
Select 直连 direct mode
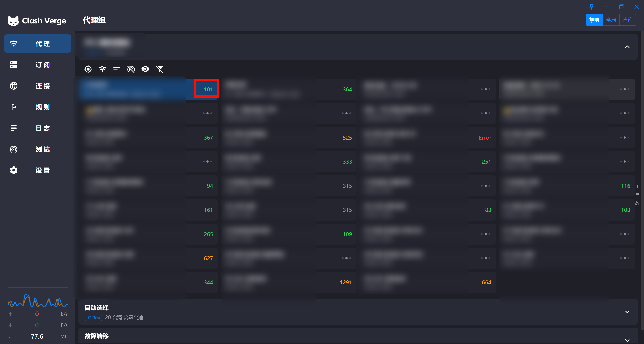click(x=628, y=20)
